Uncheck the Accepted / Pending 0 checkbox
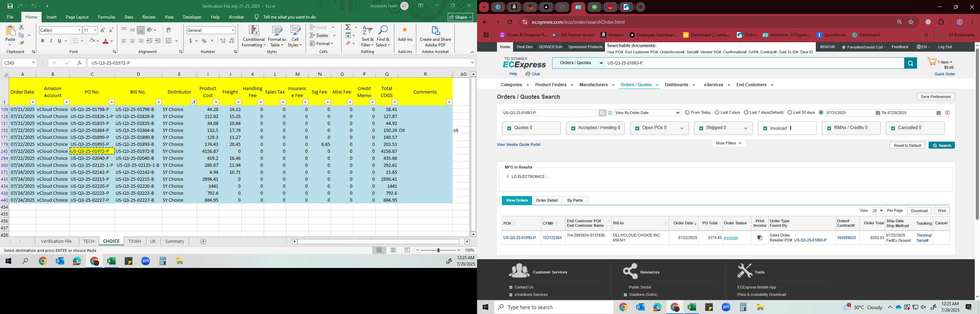Image resolution: width=980 pixels, height=314 pixels. [573, 128]
